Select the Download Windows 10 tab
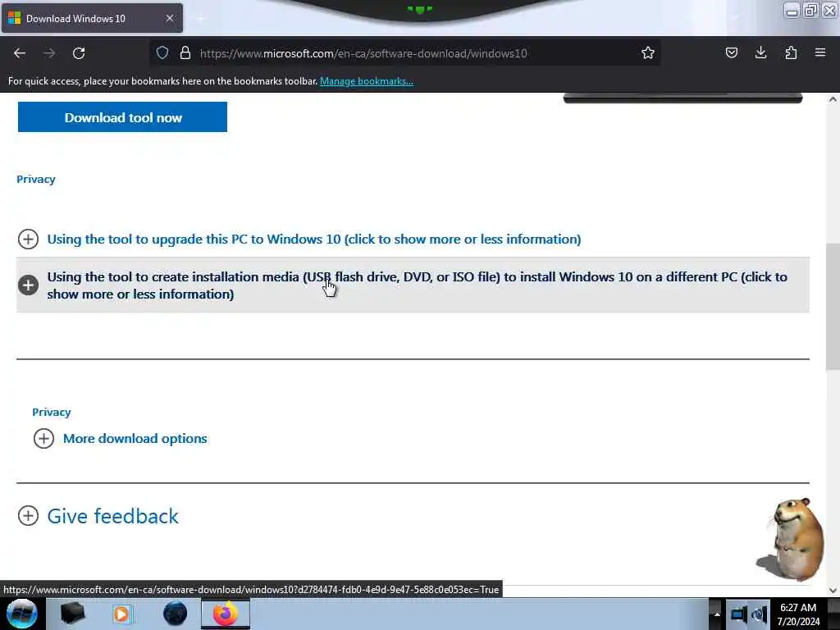The image size is (840, 630). [92, 18]
